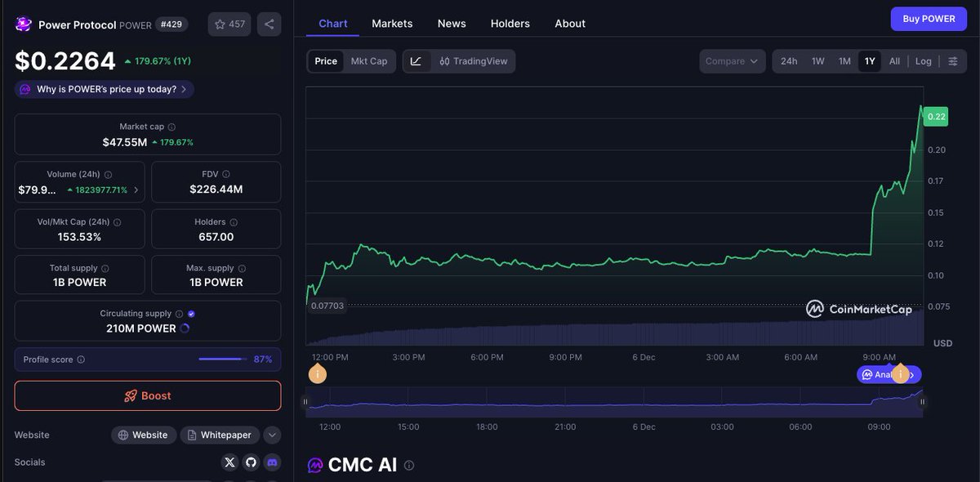Enable Log scale on chart
Screen dimensions: 980x482
click(x=923, y=61)
